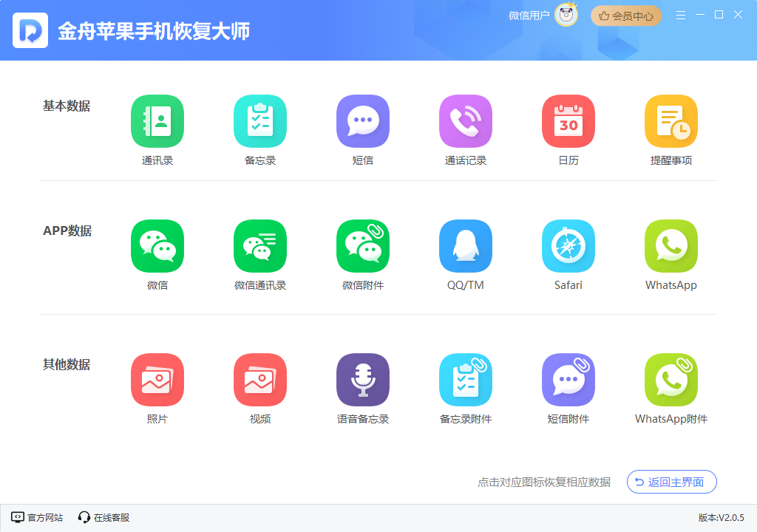Screen dimensions: 757x532
Task: Open 通话记录 recovery
Action: tap(466, 120)
